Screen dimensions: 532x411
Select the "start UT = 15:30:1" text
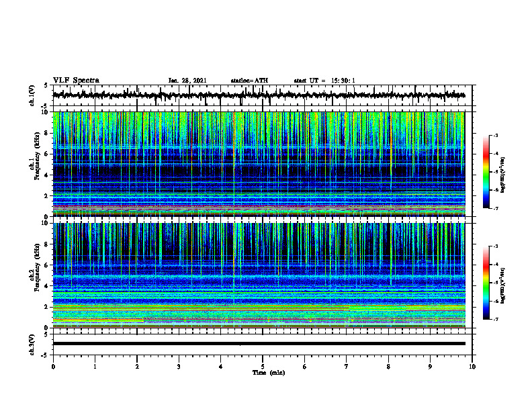[324, 81]
